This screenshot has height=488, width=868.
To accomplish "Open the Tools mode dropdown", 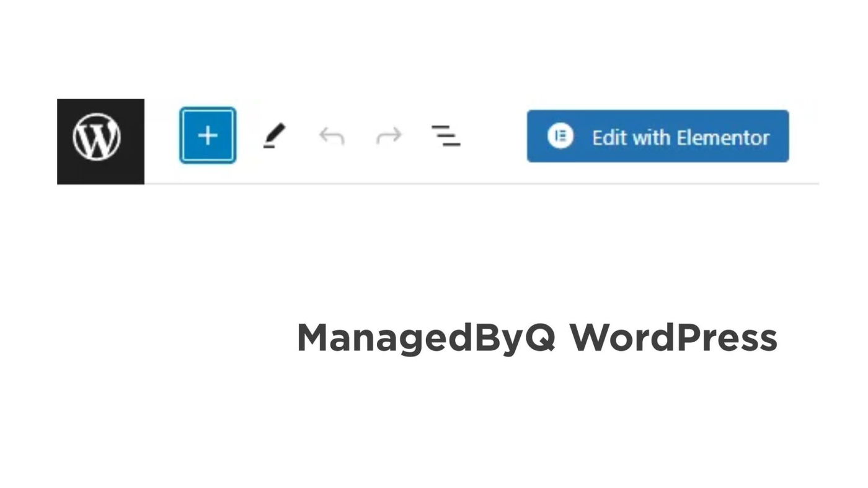I will (x=274, y=136).
